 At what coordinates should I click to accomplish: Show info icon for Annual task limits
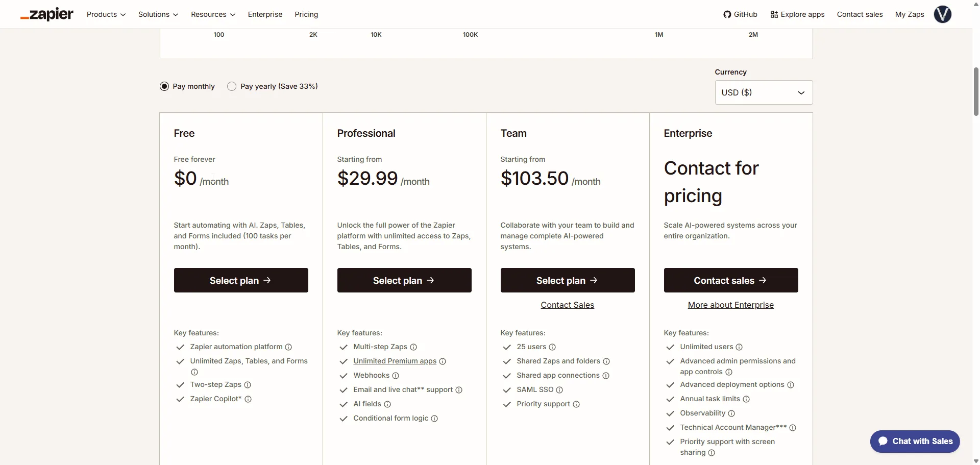pyautogui.click(x=746, y=399)
